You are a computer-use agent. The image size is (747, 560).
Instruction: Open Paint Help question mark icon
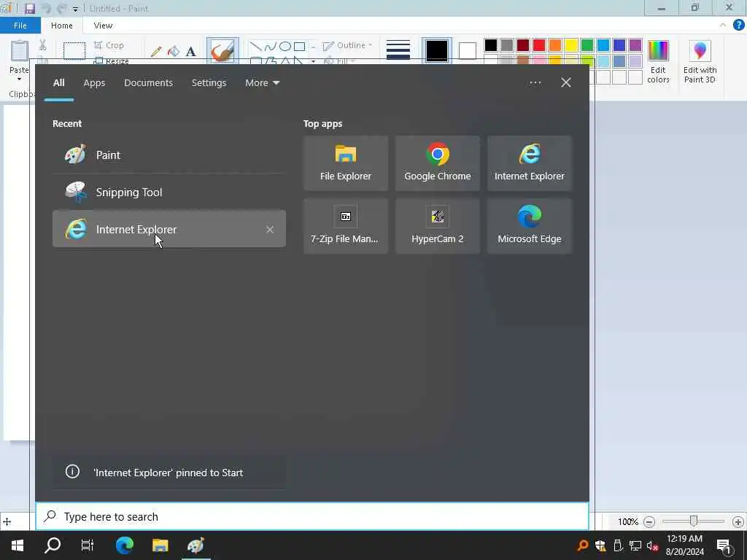pos(738,26)
